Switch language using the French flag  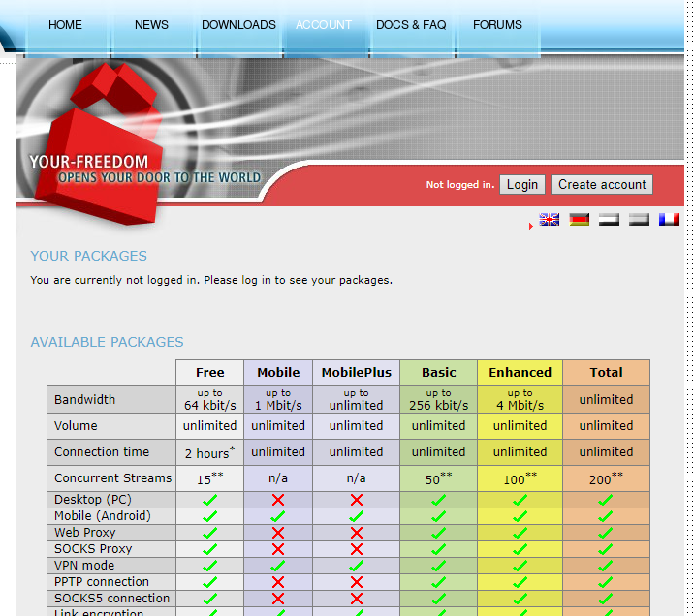tap(669, 219)
